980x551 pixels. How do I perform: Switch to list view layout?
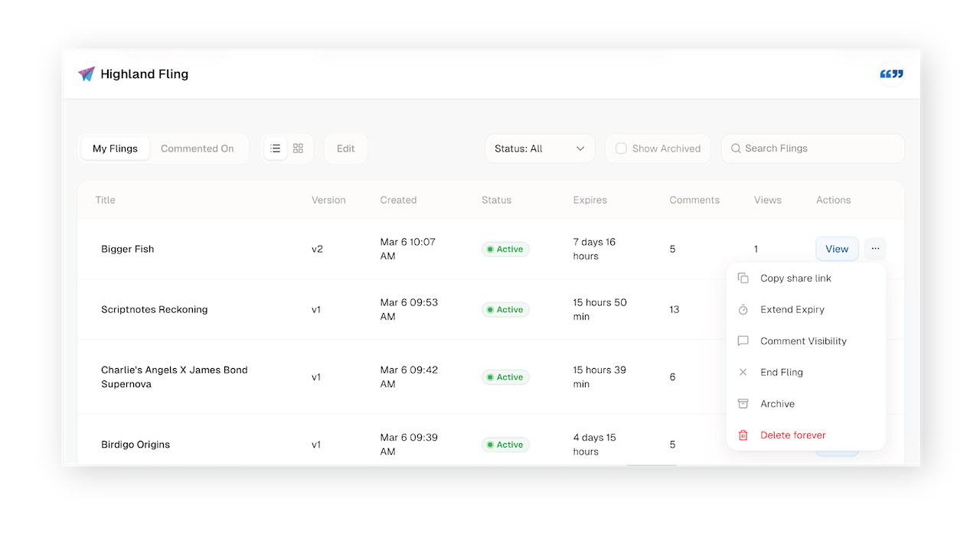[276, 148]
